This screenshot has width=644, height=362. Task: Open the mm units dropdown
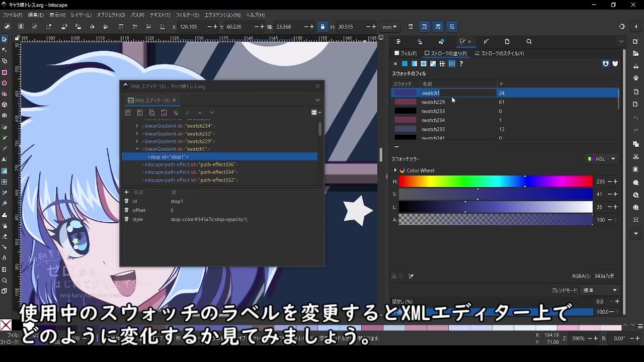pyautogui.click(x=389, y=27)
